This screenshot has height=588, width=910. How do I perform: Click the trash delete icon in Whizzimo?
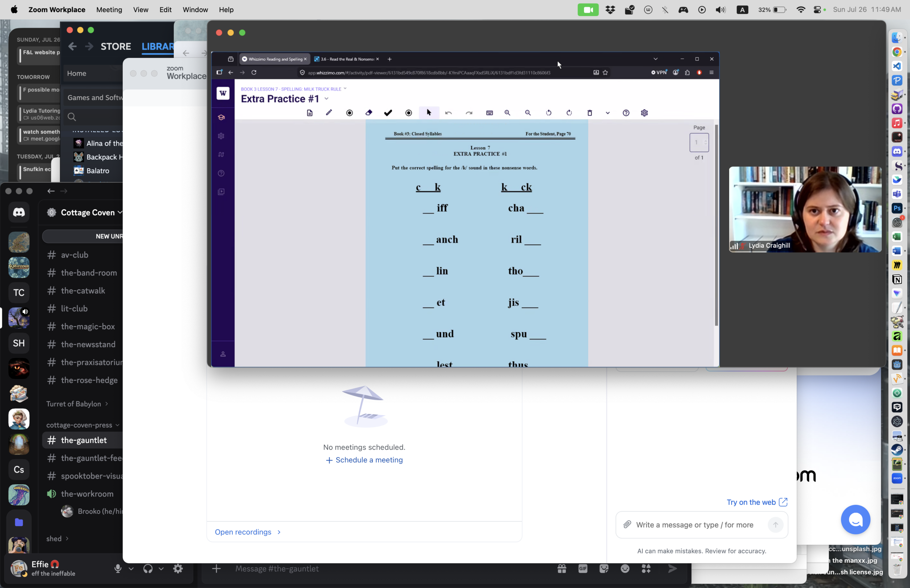click(589, 113)
